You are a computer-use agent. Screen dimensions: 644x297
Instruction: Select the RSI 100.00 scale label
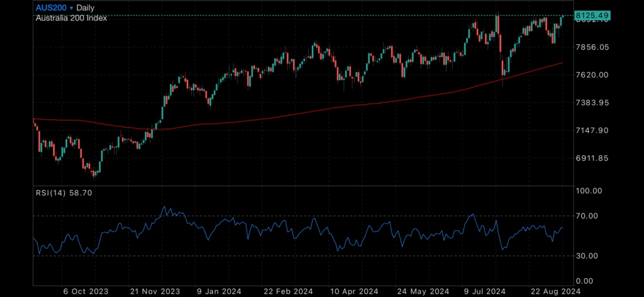[x=589, y=191]
